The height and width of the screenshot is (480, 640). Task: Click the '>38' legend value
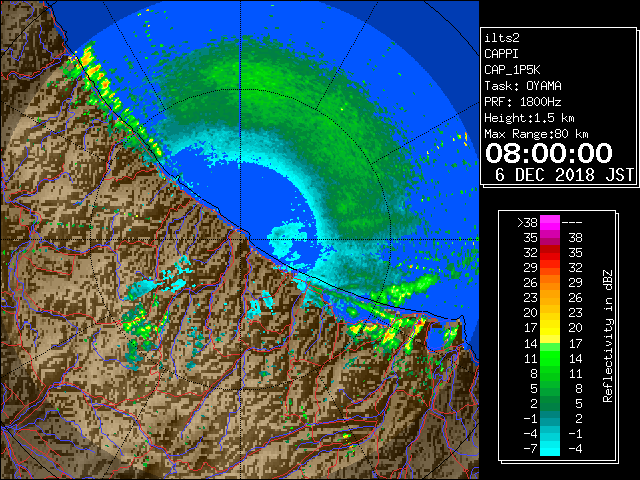tap(527, 223)
